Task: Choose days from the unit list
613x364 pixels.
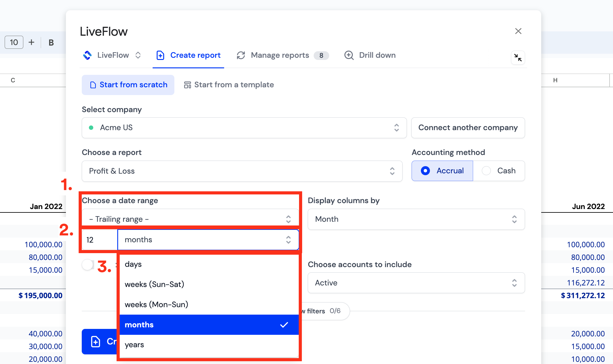Action: point(209,264)
